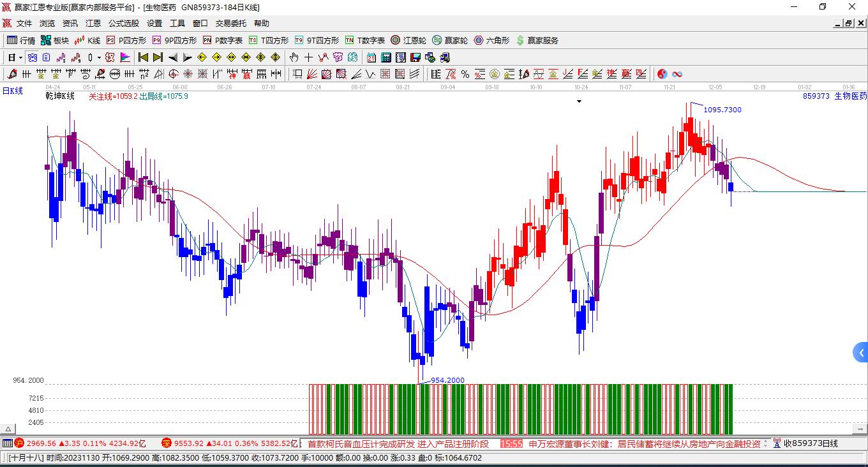Open the 板块 sector view
The image size is (868, 467).
55,40
